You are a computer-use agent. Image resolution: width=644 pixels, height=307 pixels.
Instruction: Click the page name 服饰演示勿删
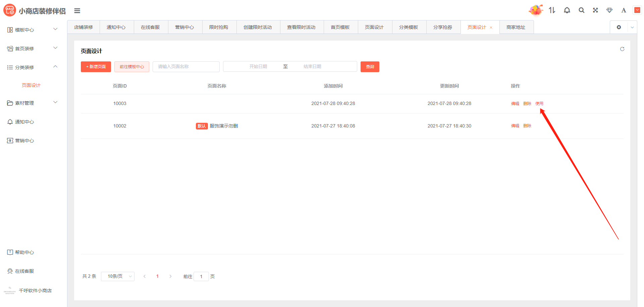point(224,126)
